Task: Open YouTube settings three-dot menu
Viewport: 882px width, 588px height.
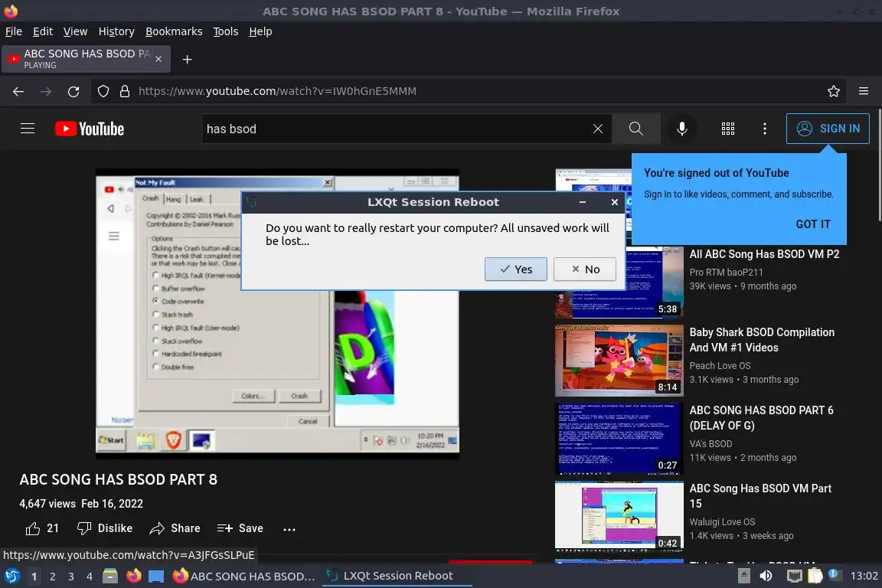Action: click(x=764, y=129)
